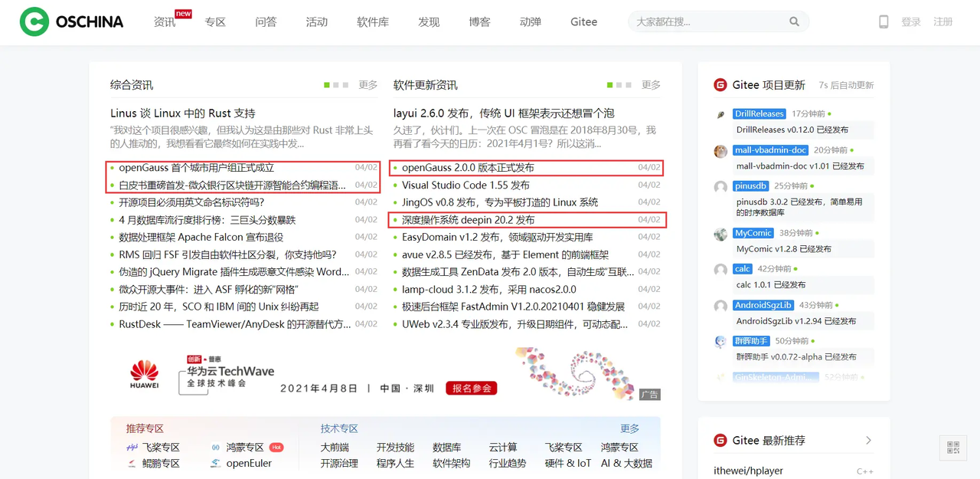Click the MyComic project avatar
This screenshot has height=479, width=980.
[720, 234]
